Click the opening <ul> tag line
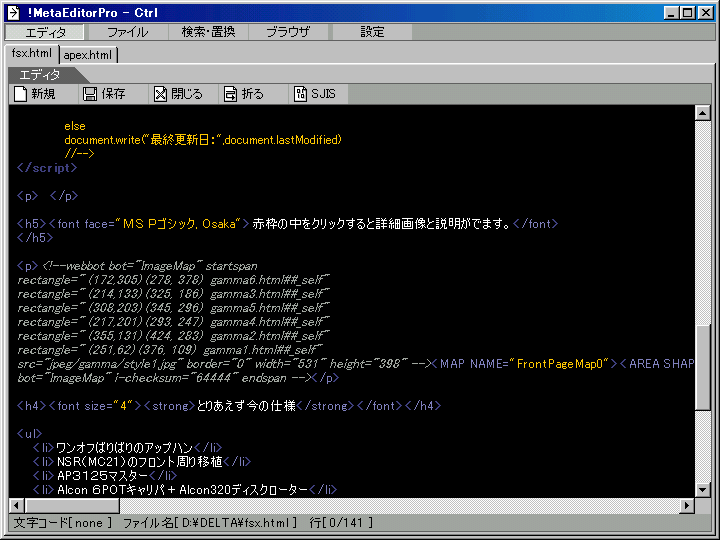The height and width of the screenshot is (540, 720). 29,434
